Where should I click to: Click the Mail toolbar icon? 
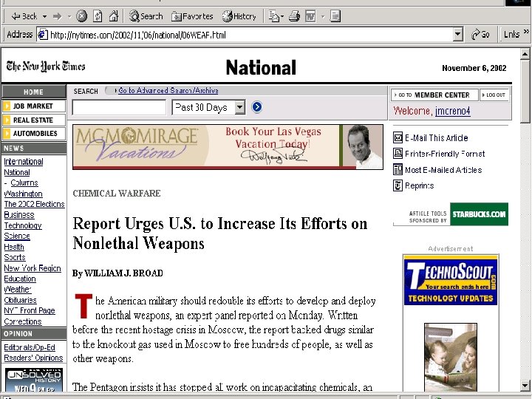274,16
